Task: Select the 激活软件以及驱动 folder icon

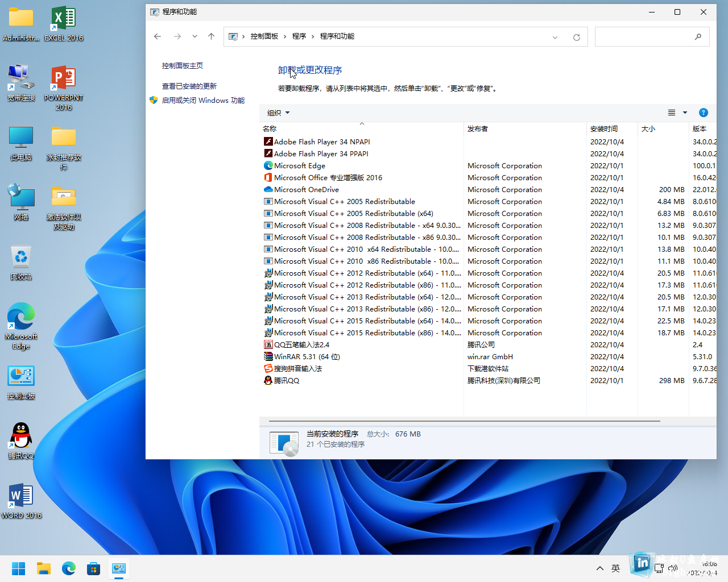Action: (64, 208)
